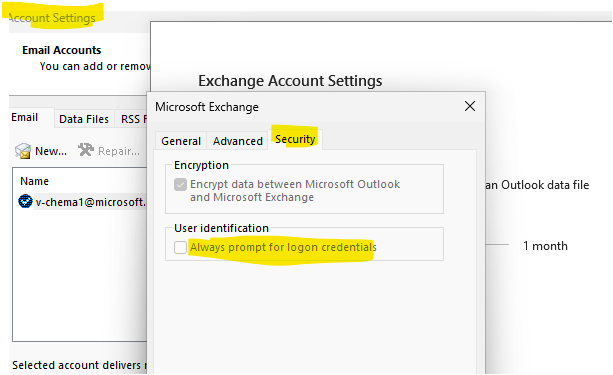Click the 1 month slider label
This screenshot has height=375, width=613.
(545, 246)
